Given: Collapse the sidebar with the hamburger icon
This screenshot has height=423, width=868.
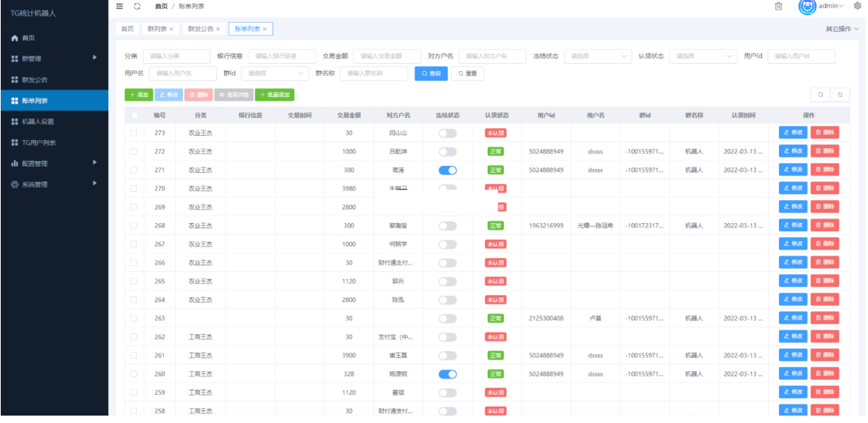Looking at the screenshot, I should (x=119, y=6).
